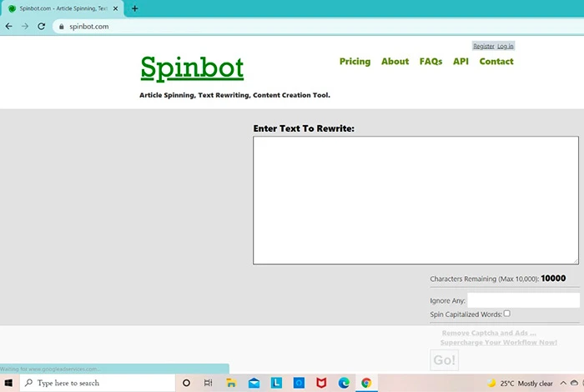Open the blue square app icon on taskbar
The height and width of the screenshot is (392, 584).
[x=299, y=383]
